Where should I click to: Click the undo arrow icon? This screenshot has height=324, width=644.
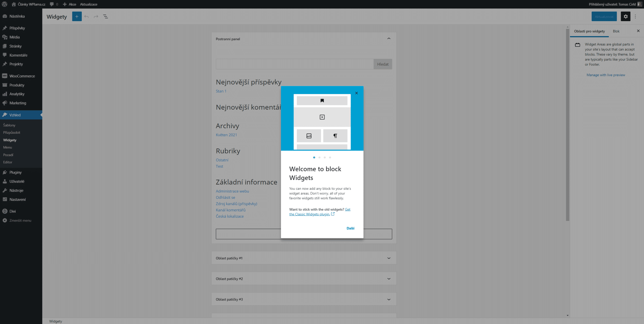pos(86,16)
